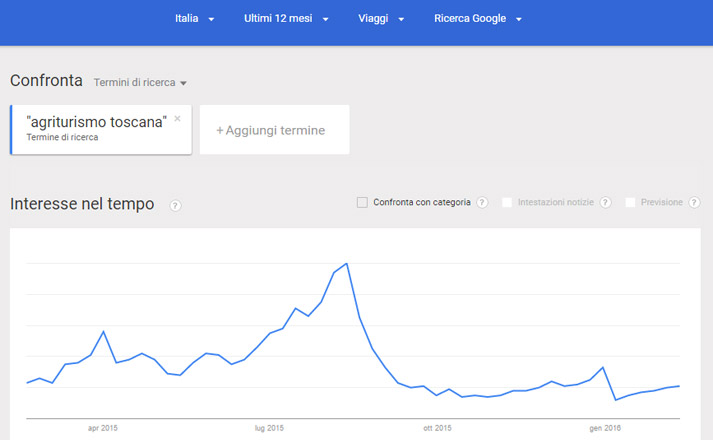Click the apr 2015 axis label
713x440 pixels.
click(103, 428)
